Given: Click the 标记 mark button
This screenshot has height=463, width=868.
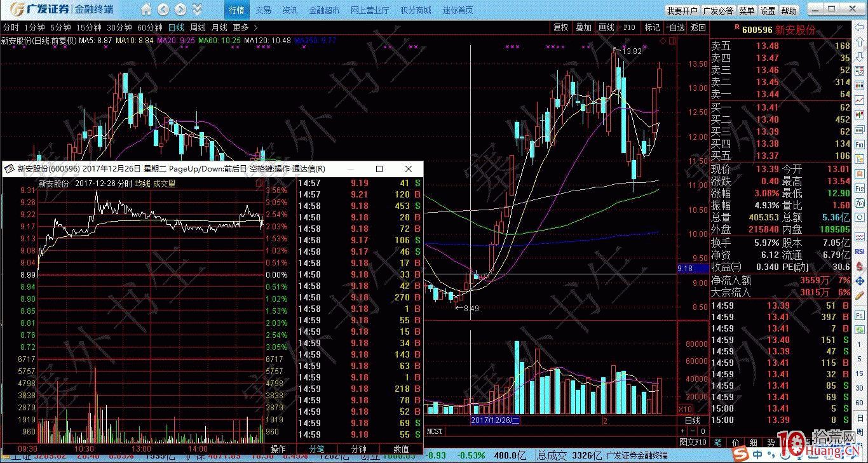Looking at the screenshot, I should [652, 27].
